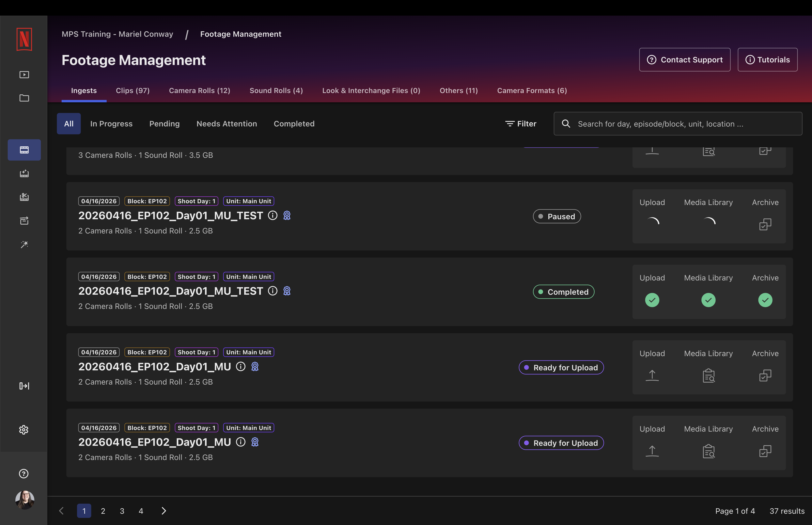Open the Sound Rolls (4) tab

[x=276, y=91]
